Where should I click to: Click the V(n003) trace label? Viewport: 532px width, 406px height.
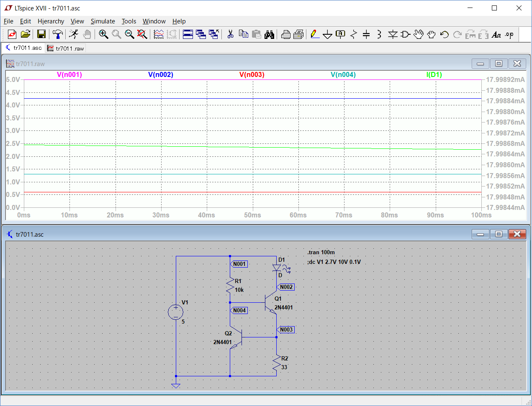click(x=252, y=75)
